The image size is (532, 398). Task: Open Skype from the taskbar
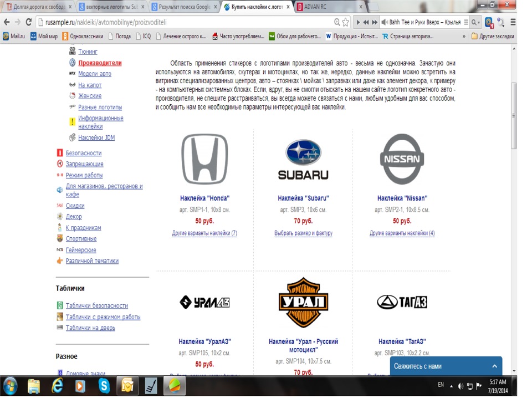pos(104,386)
